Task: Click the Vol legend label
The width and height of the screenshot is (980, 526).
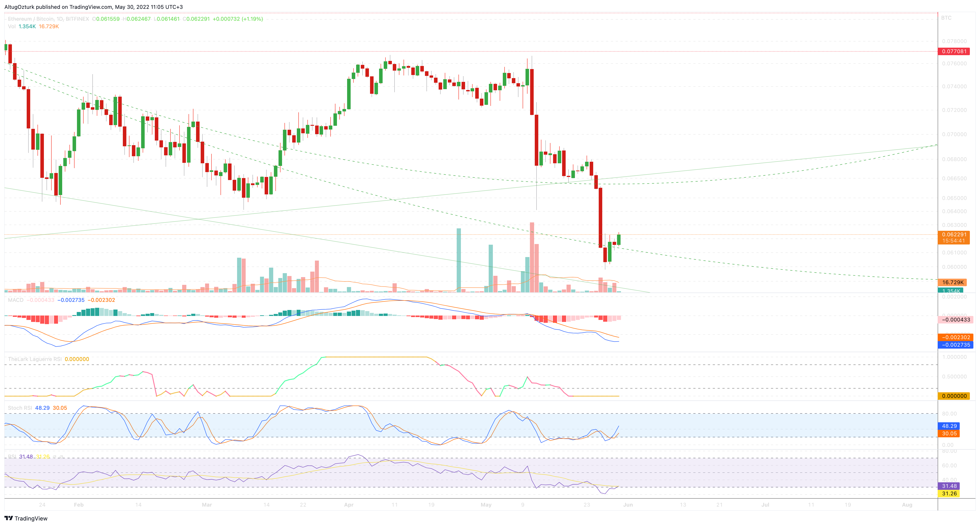Action: tap(12, 26)
